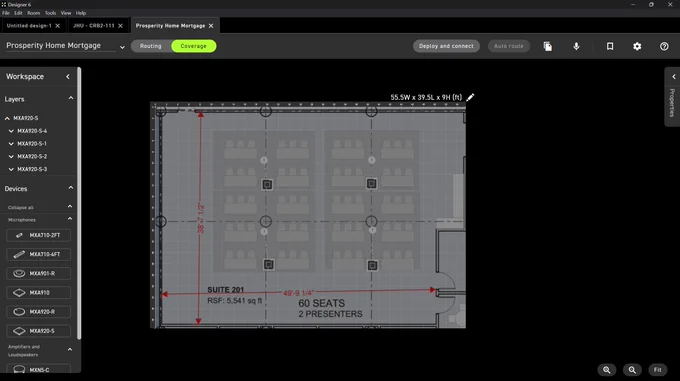Click Collapse all in Devices

click(x=20, y=208)
